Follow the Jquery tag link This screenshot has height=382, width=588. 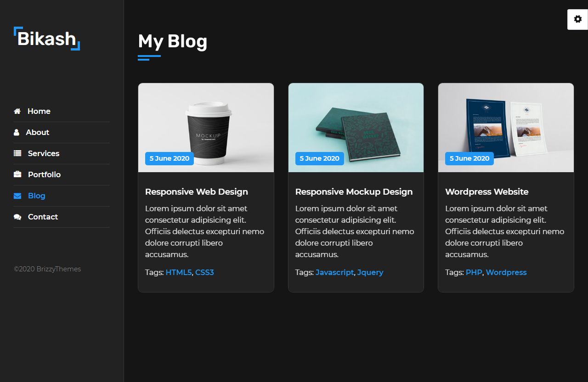click(370, 272)
